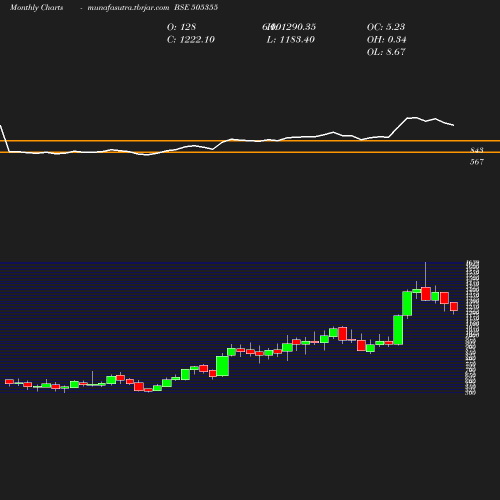
Task: Click the 'OL: 8.67' value
Action: [x=386, y=52]
